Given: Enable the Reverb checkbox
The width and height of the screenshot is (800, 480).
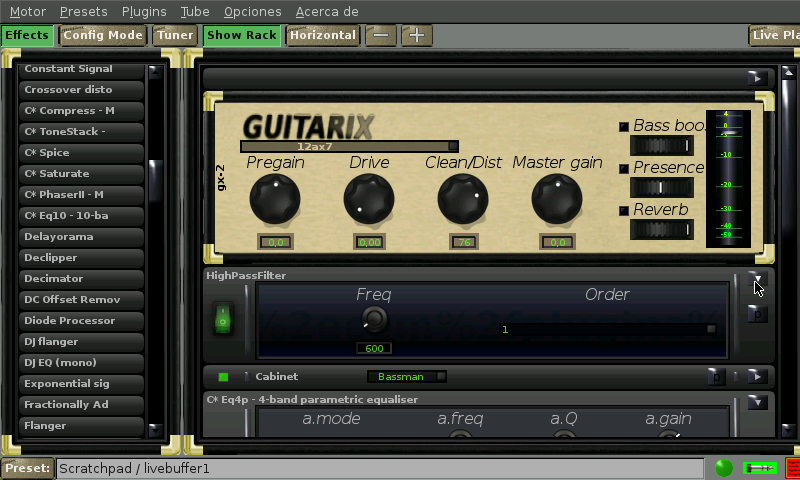Looking at the screenshot, I should pyautogui.click(x=624, y=210).
